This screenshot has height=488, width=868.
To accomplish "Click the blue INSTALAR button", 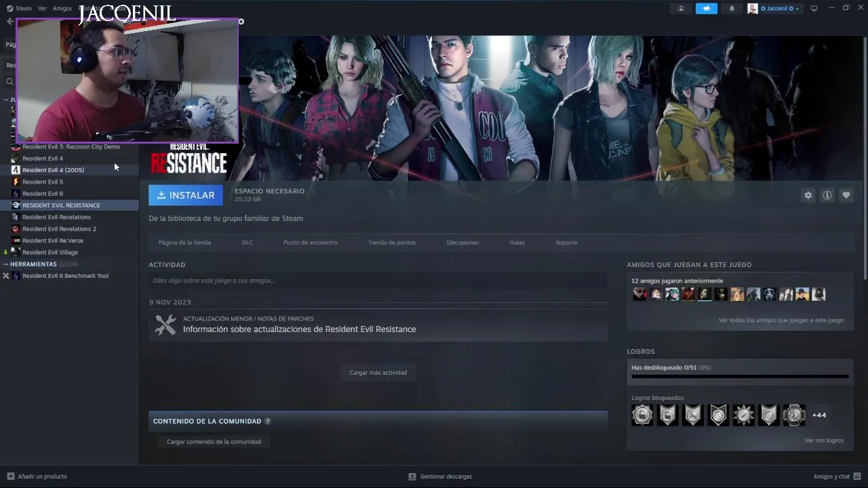I will (x=186, y=195).
